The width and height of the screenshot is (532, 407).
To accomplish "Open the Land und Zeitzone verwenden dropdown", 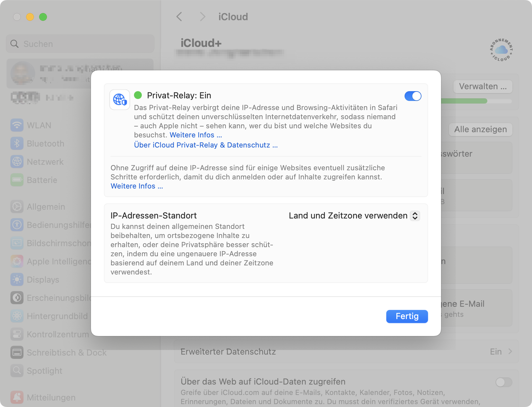I will point(354,216).
